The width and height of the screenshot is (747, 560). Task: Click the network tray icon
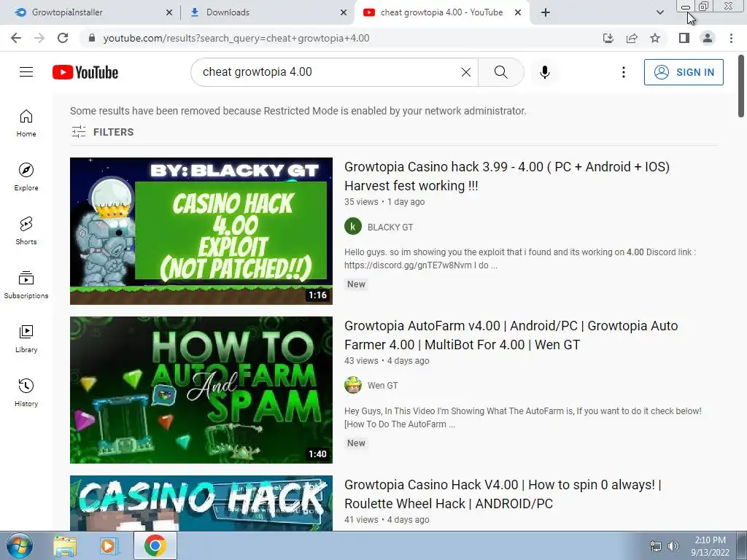tap(656, 546)
